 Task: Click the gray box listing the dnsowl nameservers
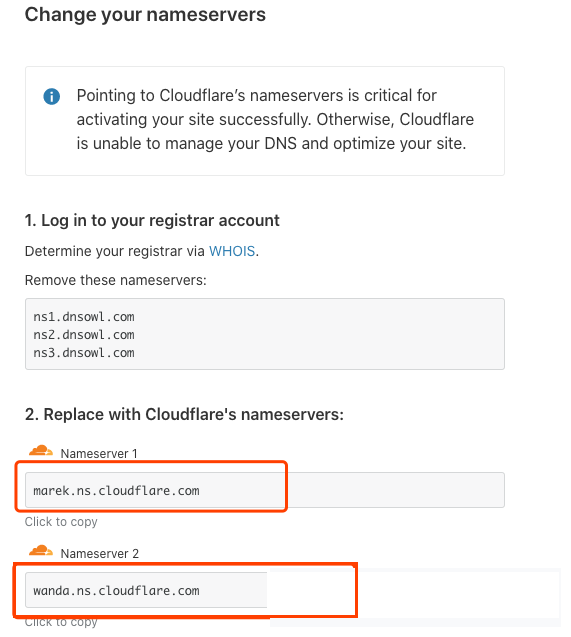click(265, 334)
